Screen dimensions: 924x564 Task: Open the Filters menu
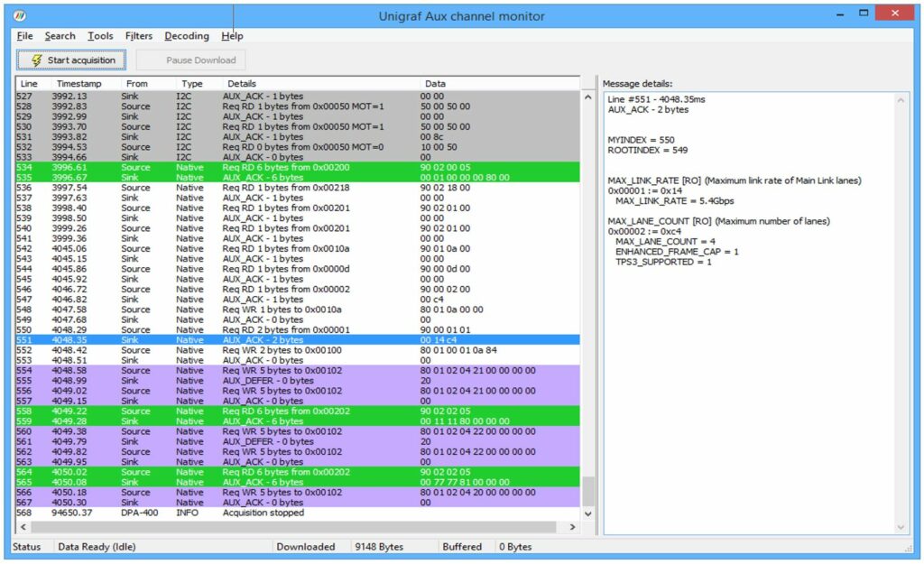click(x=139, y=36)
